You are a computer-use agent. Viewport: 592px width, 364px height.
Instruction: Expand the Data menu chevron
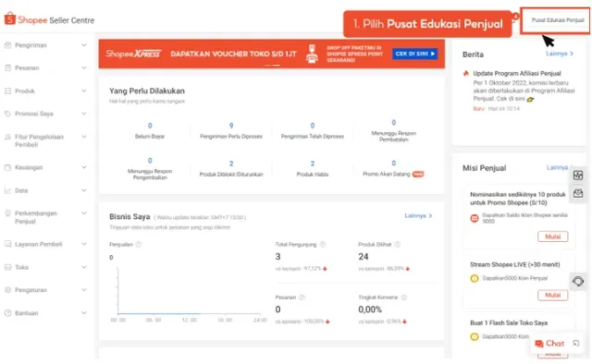click(x=84, y=190)
